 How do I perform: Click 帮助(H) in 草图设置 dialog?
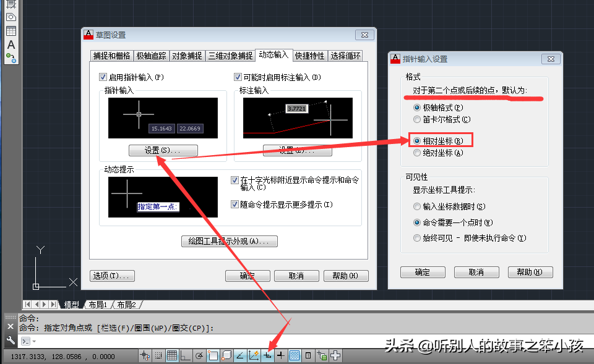click(346, 276)
